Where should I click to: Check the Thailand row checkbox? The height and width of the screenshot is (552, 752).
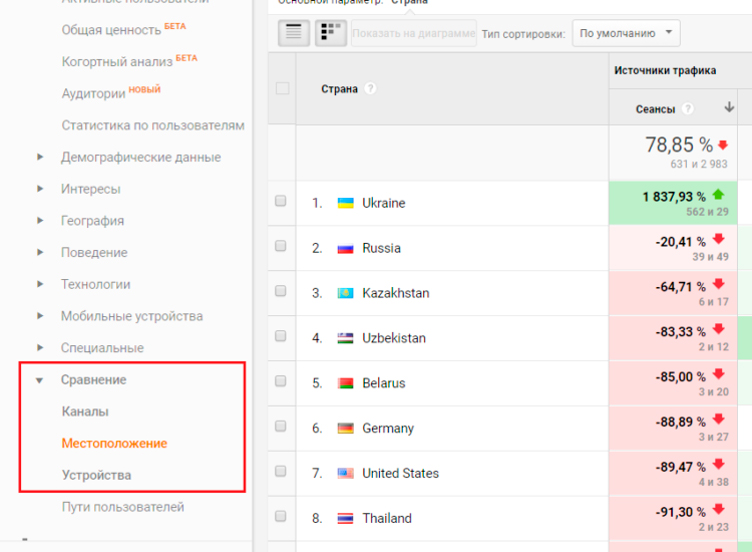click(x=281, y=516)
